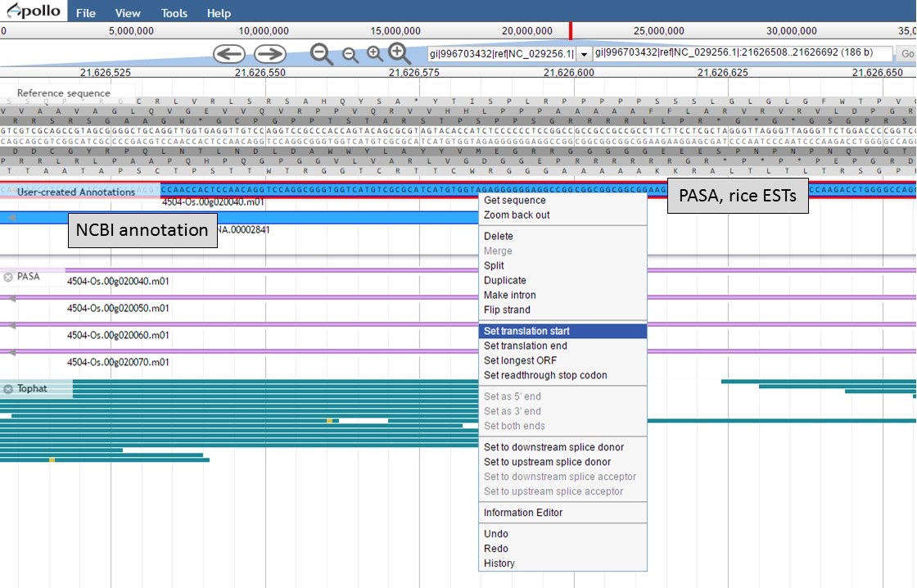Click the blue NCBI annotation feature bar
Image resolution: width=917 pixels, height=588 pixels.
239,218
